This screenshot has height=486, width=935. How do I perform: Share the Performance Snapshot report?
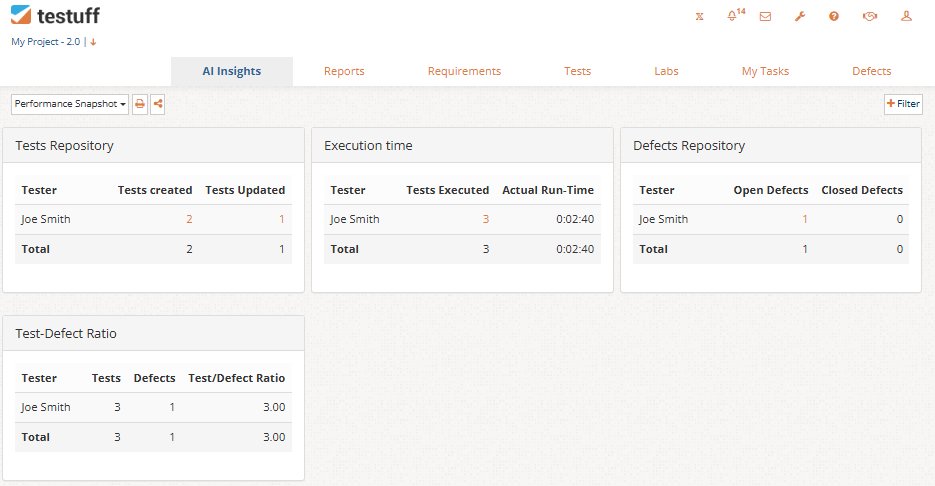coord(157,104)
